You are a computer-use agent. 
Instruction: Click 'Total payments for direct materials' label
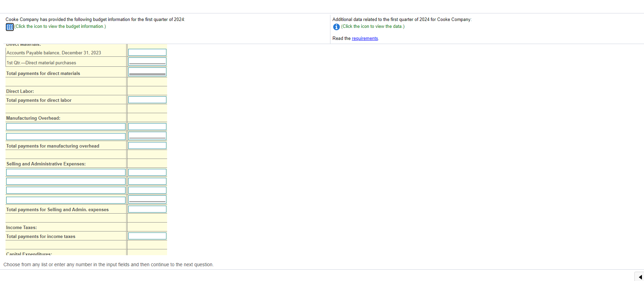tap(43, 74)
